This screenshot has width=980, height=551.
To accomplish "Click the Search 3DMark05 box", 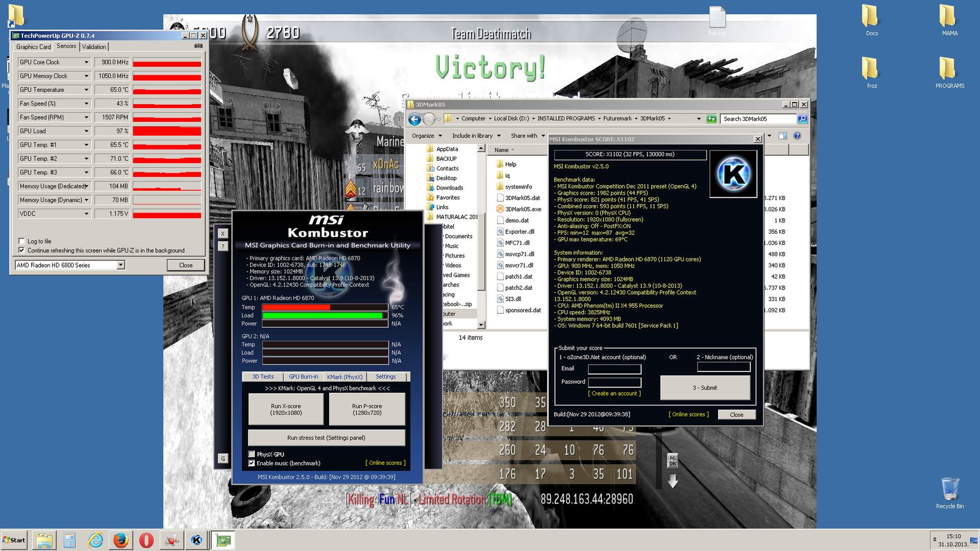I will pos(758,119).
